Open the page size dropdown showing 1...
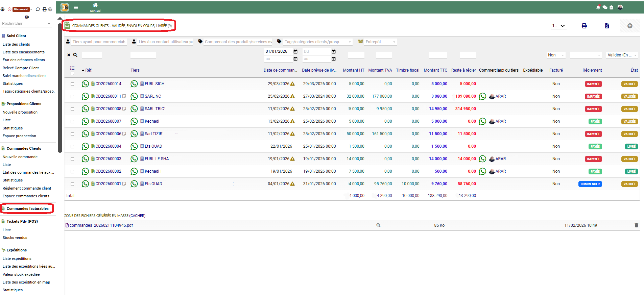The height and width of the screenshot is (295, 644). (x=558, y=26)
